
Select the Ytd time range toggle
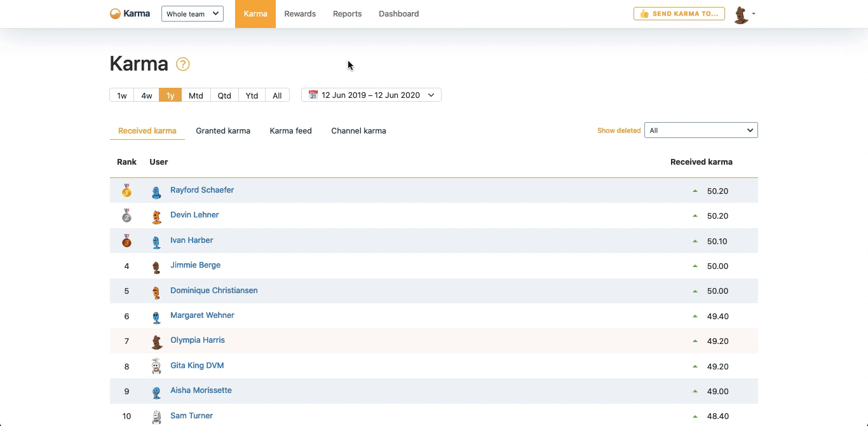tap(252, 95)
